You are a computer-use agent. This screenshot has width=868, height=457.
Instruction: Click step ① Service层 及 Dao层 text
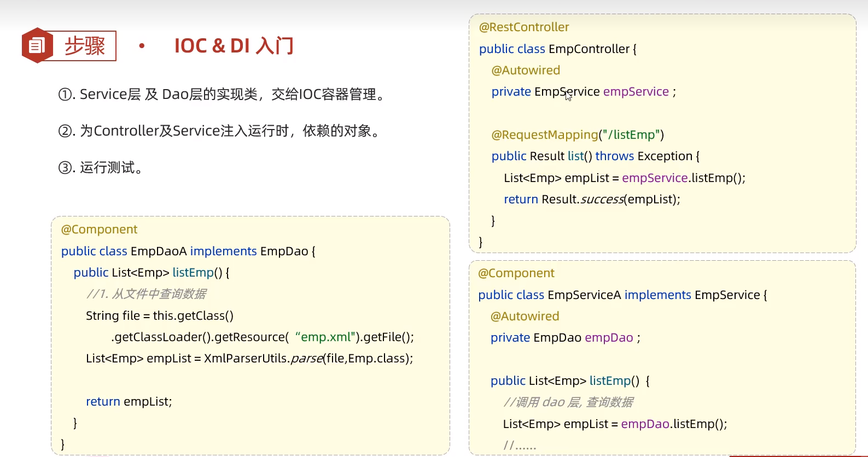pyautogui.click(x=224, y=95)
